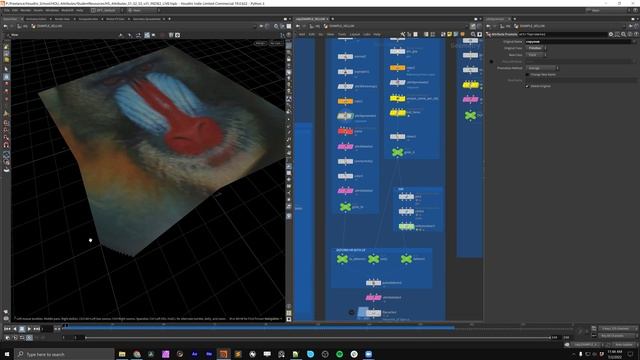The image size is (640, 360).
Task: Click the network editor search magnifier icon
Action: tap(473, 35)
